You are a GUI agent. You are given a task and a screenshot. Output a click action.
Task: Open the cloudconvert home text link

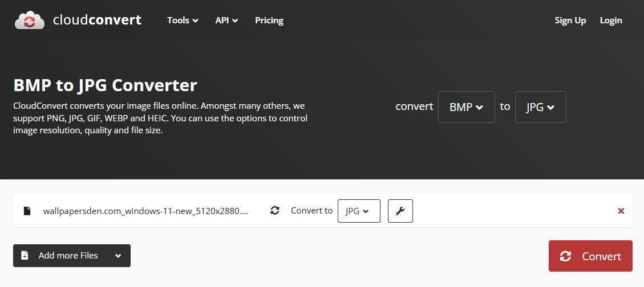[x=97, y=20]
